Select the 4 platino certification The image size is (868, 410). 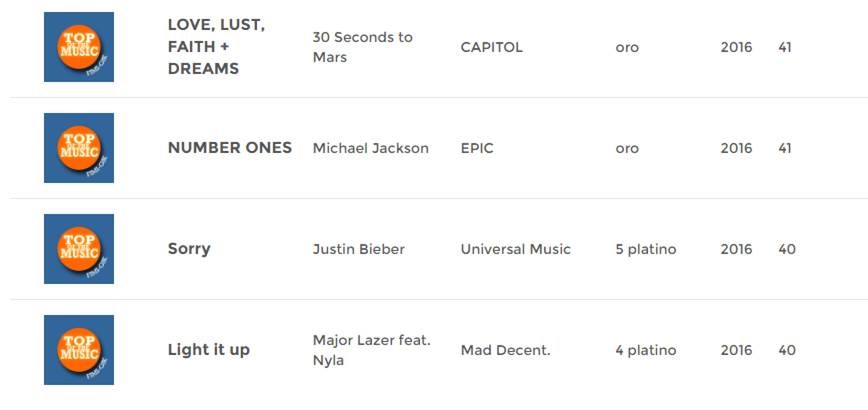click(646, 350)
